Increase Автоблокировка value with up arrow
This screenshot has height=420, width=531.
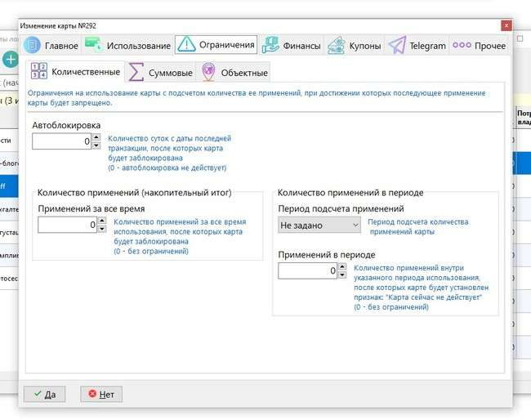click(96, 137)
